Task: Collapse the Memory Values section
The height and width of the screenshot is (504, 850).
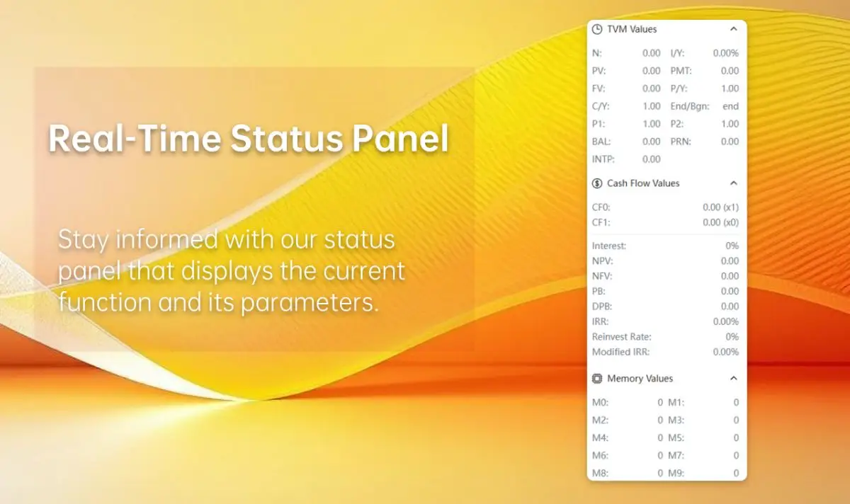Action: point(733,379)
